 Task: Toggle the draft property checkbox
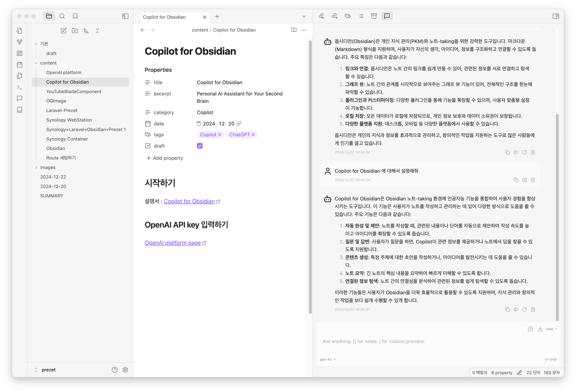(200, 146)
